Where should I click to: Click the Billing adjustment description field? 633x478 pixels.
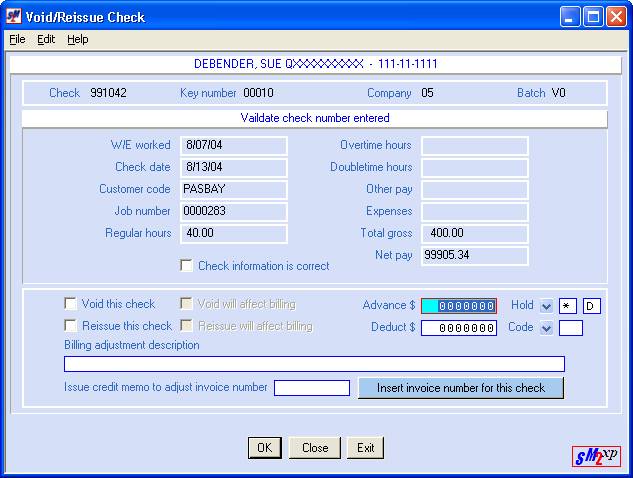coord(314,364)
